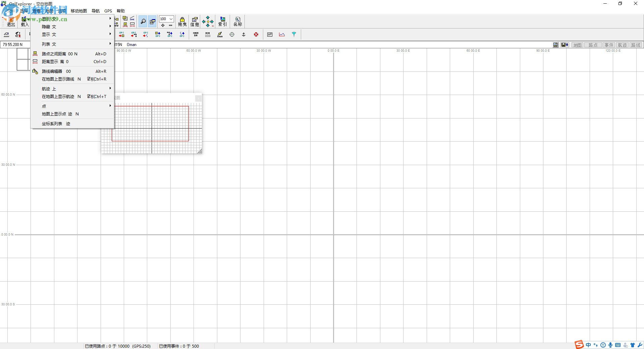Open the 移动地图 menu
This screenshot has height=349, width=644.
tap(79, 11)
